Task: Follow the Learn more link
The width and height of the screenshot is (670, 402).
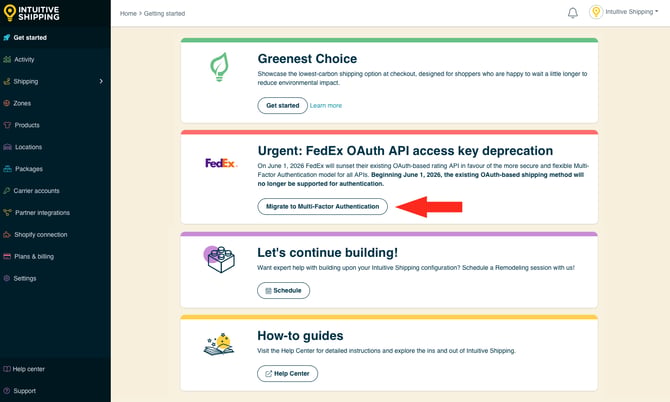Action: click(x=326, y=106)
